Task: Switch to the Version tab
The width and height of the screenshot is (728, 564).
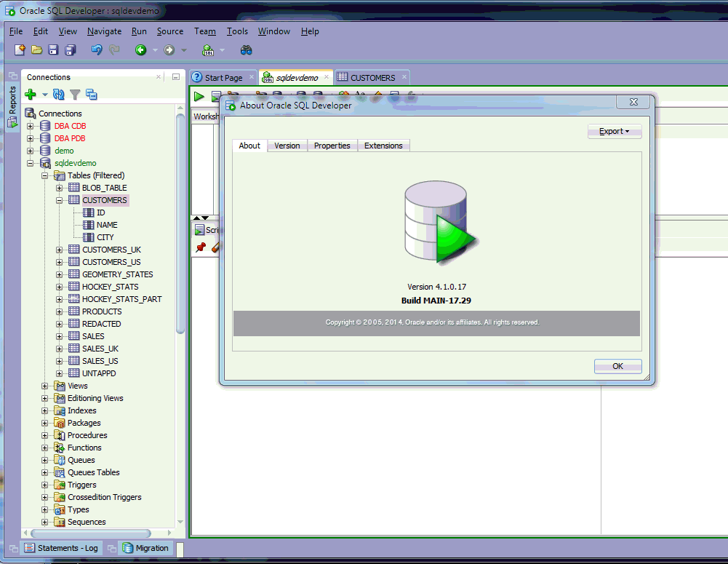Action: coord(287,145)
